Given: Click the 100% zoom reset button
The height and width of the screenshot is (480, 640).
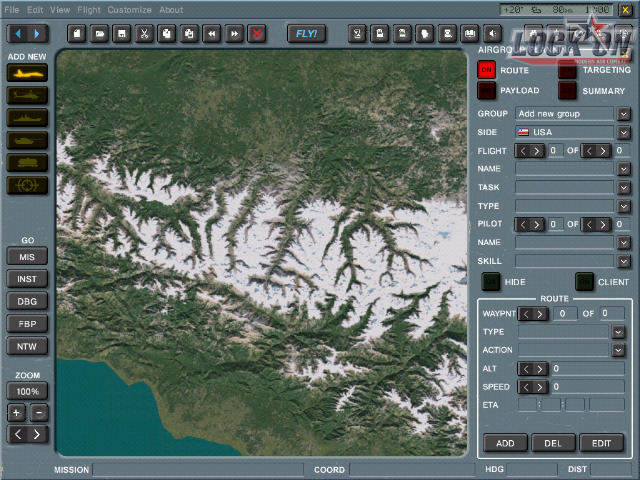Looking at the screenshot, I should (27, 391).
